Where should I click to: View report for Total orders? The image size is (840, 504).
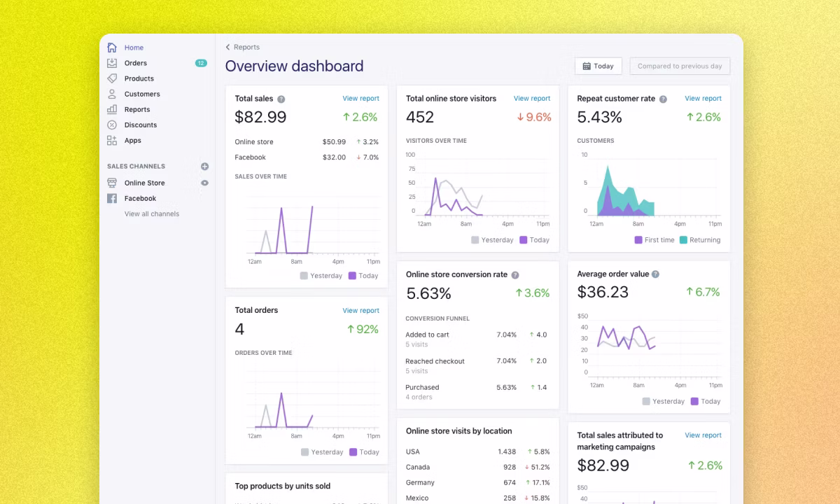(x=360, y=310)
